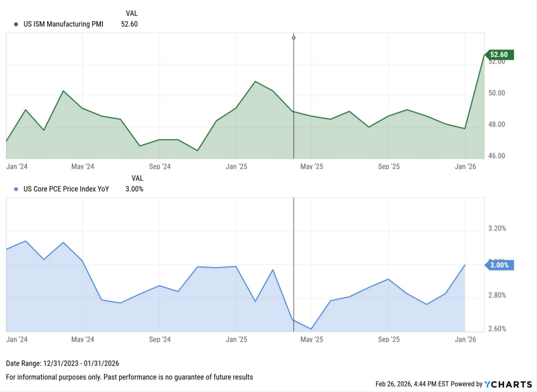This screenshot has width=537, height=392.
Task: Click the blue 3.00% value flag
Action: pyautogui.click(x=498, y=265)
